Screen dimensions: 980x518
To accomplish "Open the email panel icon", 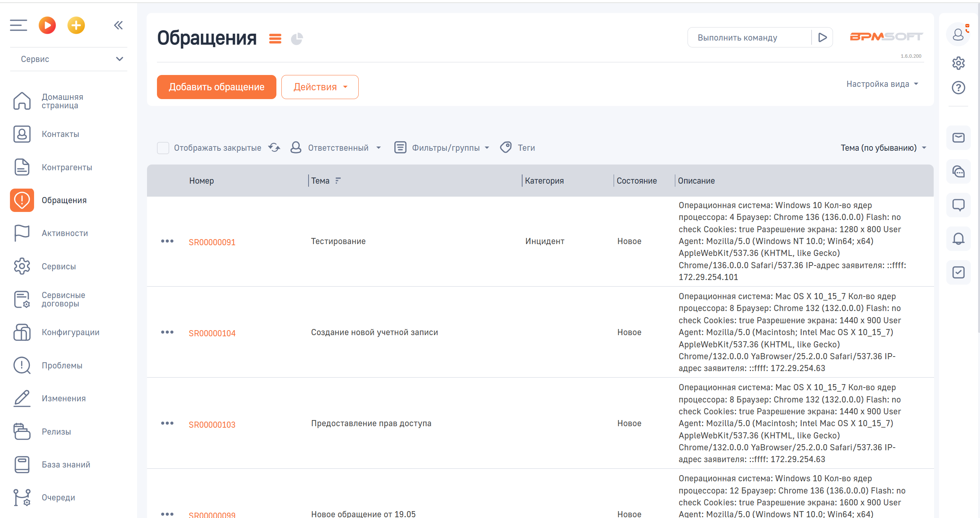I will [958, 138].
